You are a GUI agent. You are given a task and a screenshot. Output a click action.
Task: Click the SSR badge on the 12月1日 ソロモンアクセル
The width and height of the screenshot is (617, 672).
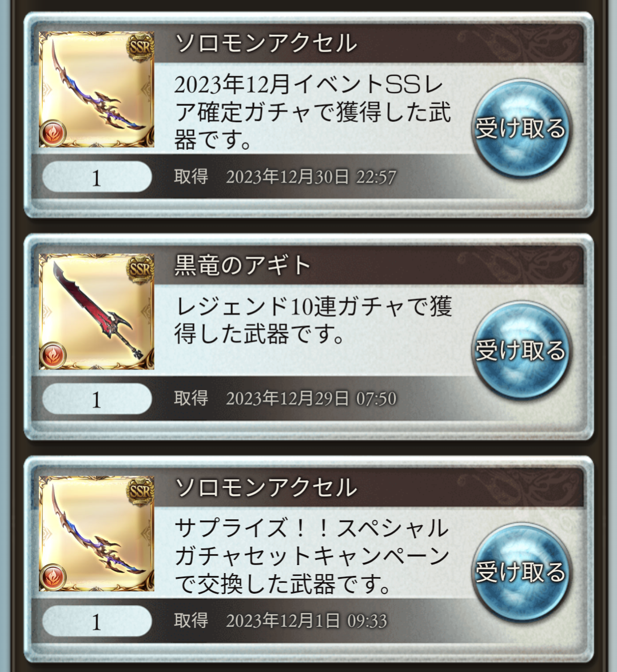(x=140, y=491)
